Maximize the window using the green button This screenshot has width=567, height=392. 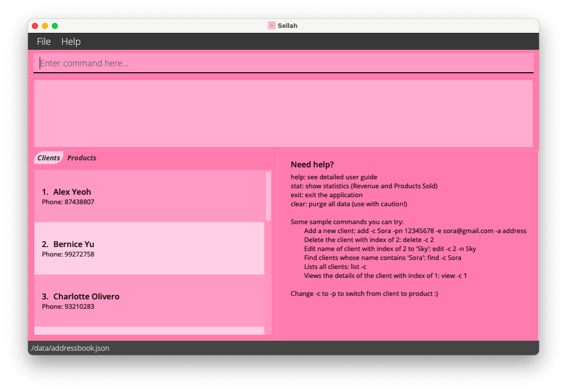point(55,26)
